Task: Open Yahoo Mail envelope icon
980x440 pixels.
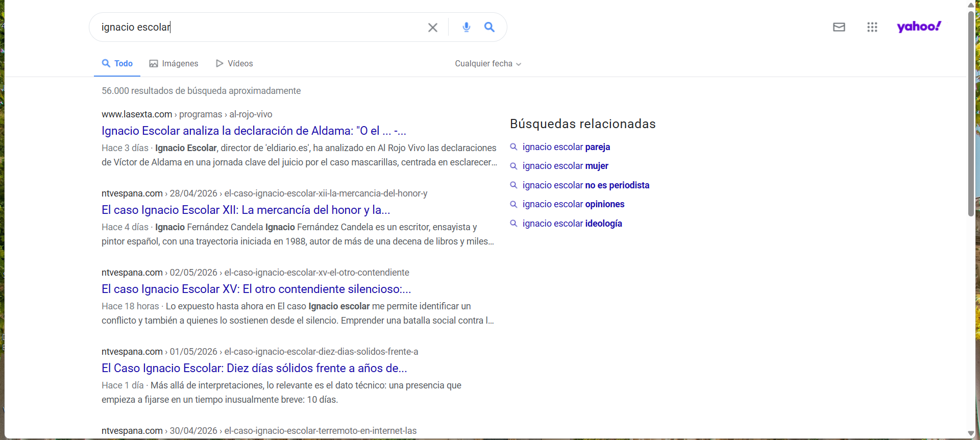Action: tap(839, 27)
